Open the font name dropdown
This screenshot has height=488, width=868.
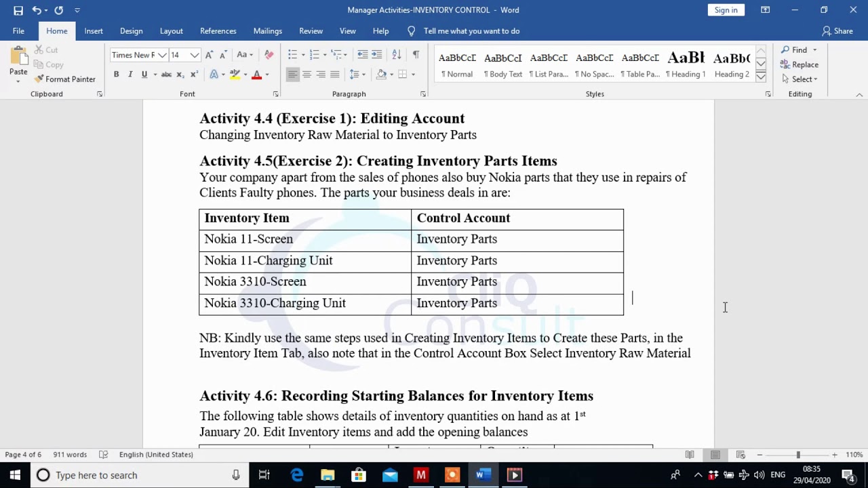click(x=162, y=55)
